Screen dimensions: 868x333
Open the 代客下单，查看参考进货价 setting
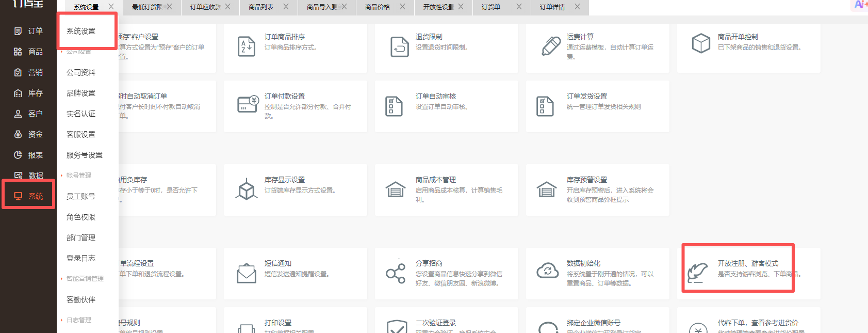click(x=758, y=323)
